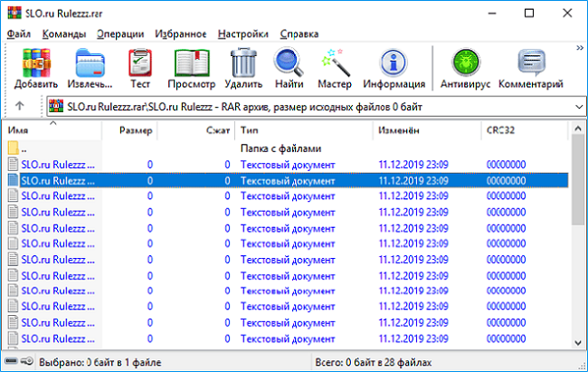Expand the hidden toolbar buttons chevron
Viewport: 588px width, 372px height.
[580, 48]
